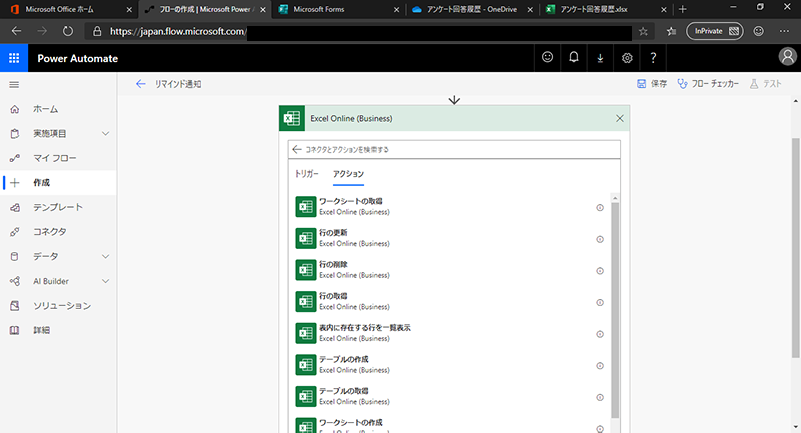Click the back arrow in connector search box
Screen dimensions: 801x433
[297, 149]
